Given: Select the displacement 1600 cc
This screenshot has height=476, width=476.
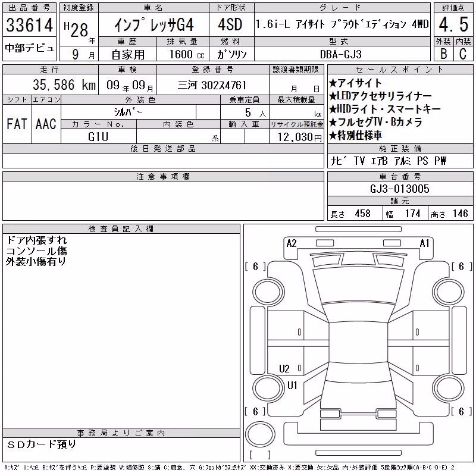Looking at the screenshot, I should [187, 54].
